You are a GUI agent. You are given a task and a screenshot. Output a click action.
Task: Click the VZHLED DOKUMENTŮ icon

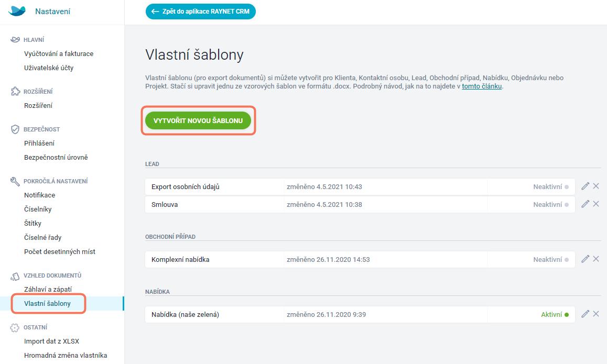coord(15,276)
